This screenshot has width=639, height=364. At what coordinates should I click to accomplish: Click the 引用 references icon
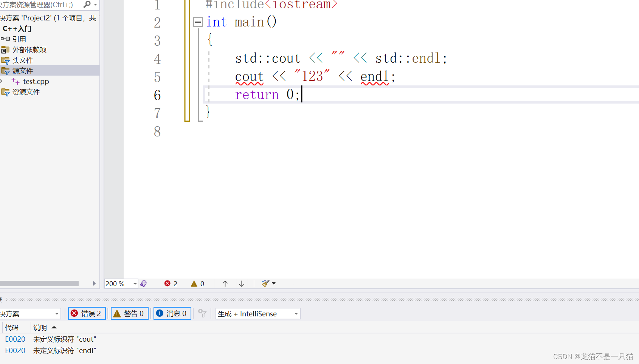(5, 39)
